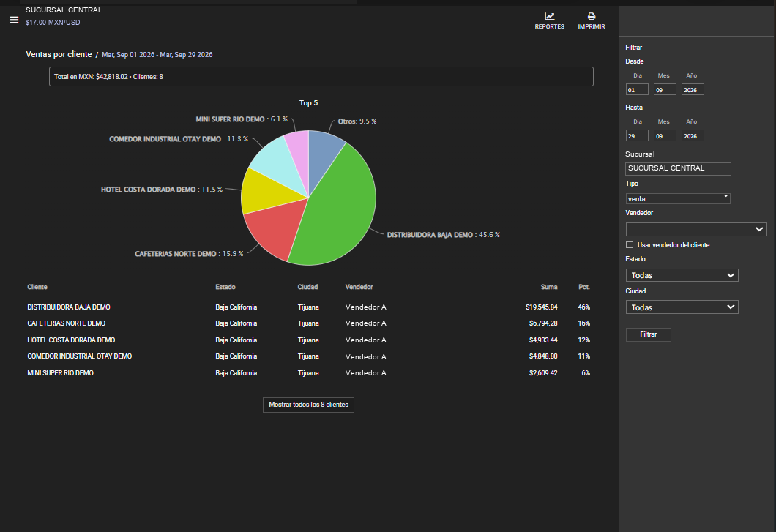Screen dimensions: 776x532
Task: Select MINI SUPER RIO DEMO table row name
Action: tap(60, 373)
